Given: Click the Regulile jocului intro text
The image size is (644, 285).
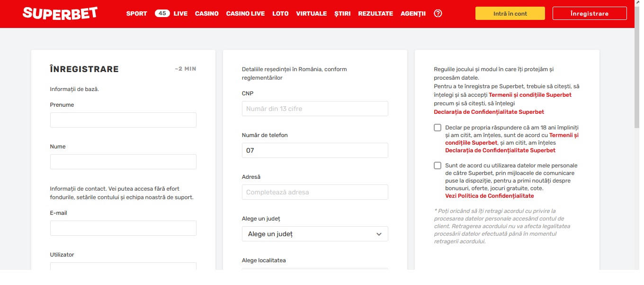Looking at the screenshot, I should point(494,73).
